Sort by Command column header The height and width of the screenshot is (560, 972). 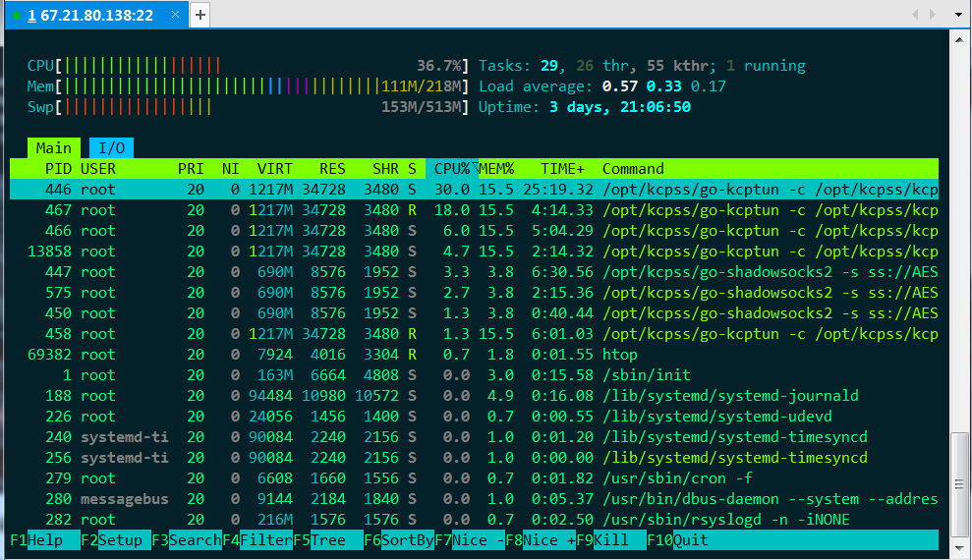point(633,169)
